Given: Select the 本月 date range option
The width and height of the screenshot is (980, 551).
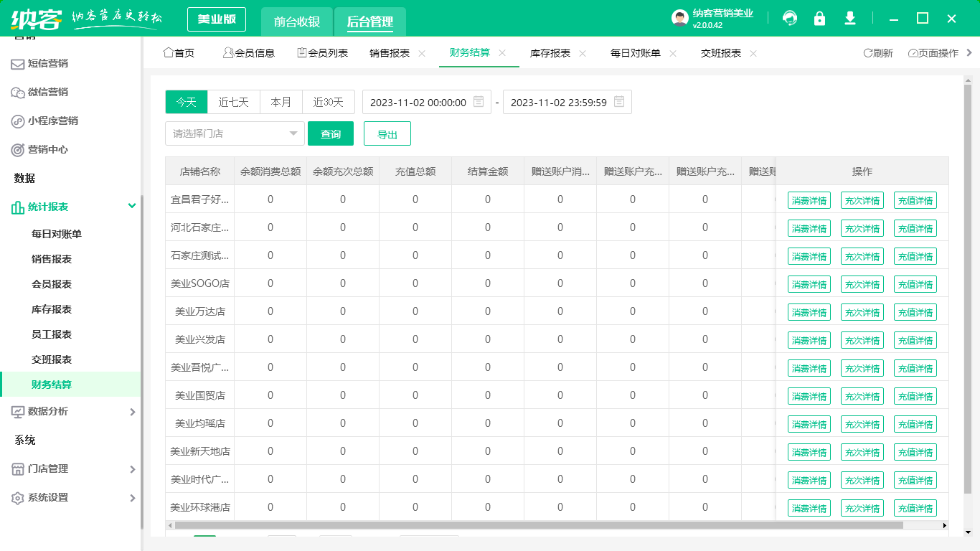Looking at the screenshot, I should point(281,102).
